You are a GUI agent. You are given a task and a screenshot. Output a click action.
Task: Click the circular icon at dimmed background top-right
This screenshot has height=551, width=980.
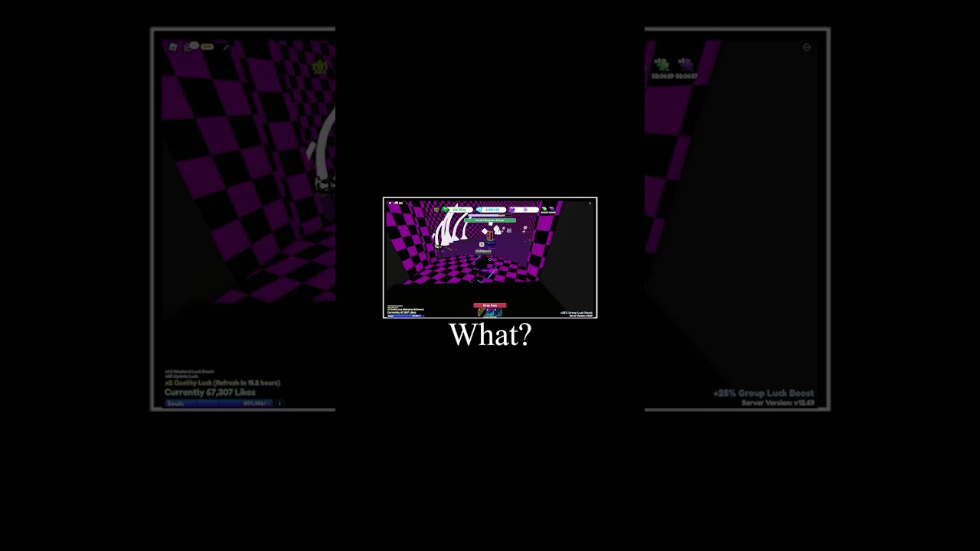[x=807, y=47]
